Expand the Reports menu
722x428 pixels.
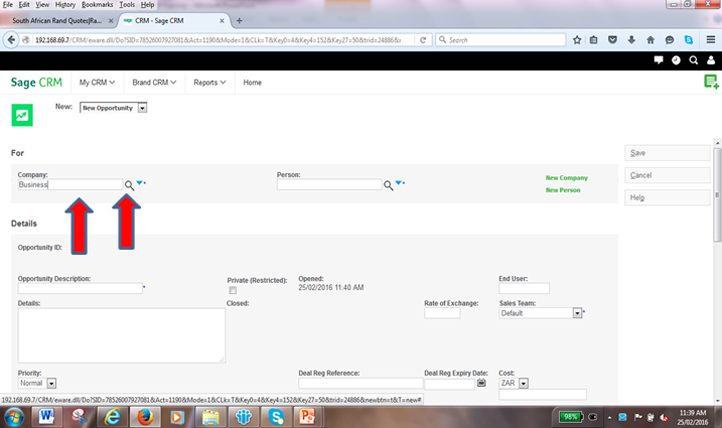(x=210, y=82)
